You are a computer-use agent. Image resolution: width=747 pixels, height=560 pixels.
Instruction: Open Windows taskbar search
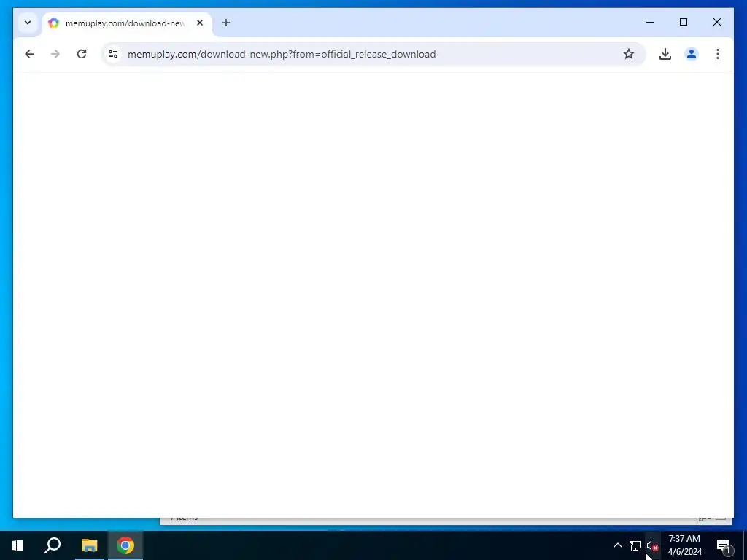(53, 545)
